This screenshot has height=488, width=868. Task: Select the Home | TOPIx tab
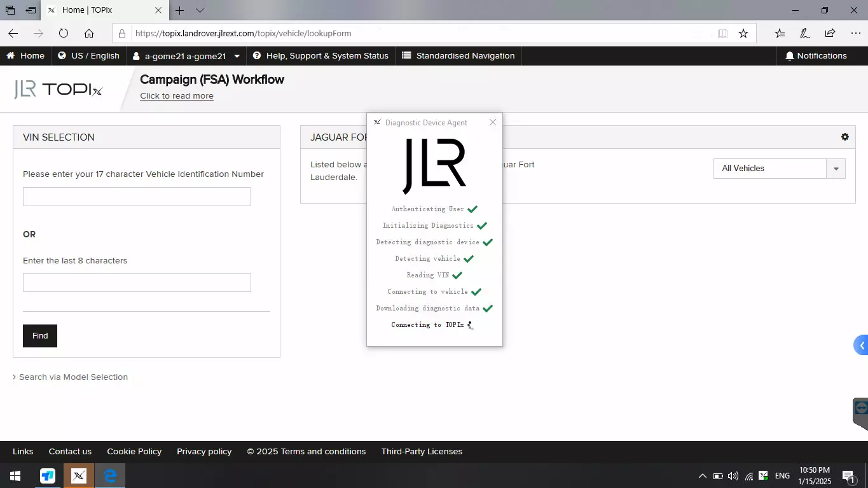[x=105, y=10]
